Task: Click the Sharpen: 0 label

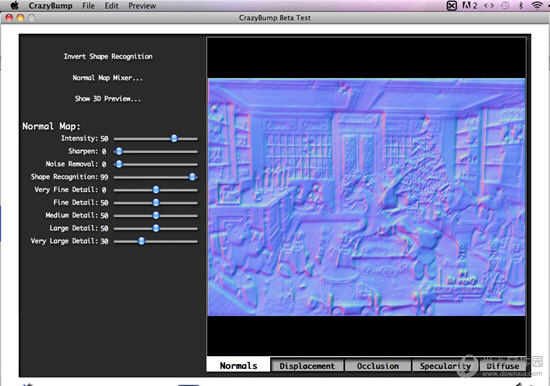Action: click(87, 151)
